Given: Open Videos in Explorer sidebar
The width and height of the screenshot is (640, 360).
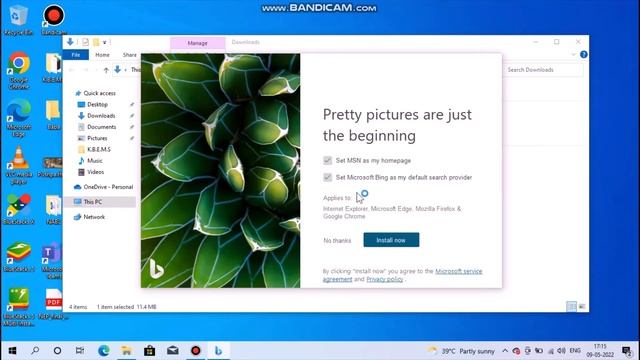Looking at the screenshot, I should point(95,172).
